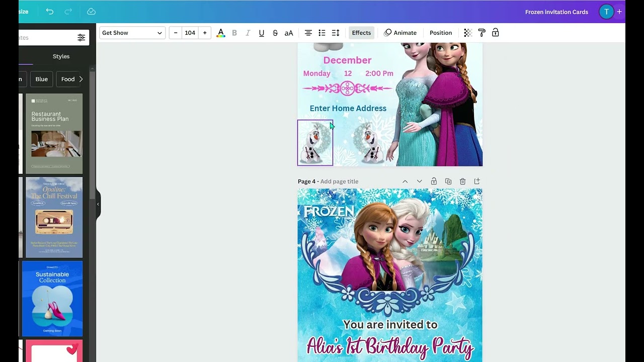The height and width of the screenshot is (362, 644).
Task: Select the You are invited to text
Action: 390,325
